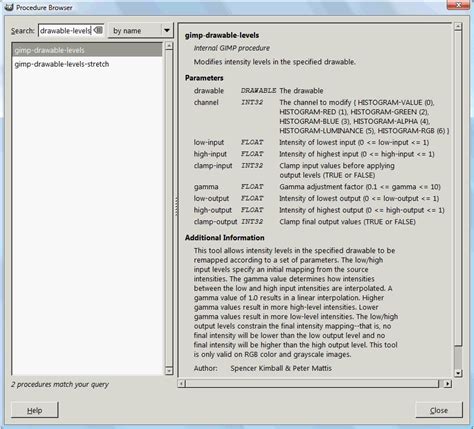Screen dimensions: 474x429
Task: Click the procedure list's scroll up arrow
Action: click(x=169, y=46)
